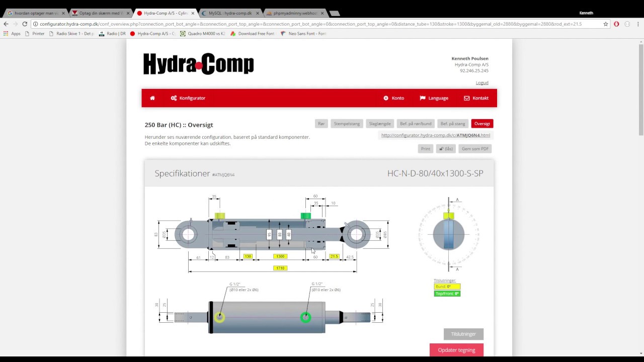Click the Hydra-Comp logo

199,64
